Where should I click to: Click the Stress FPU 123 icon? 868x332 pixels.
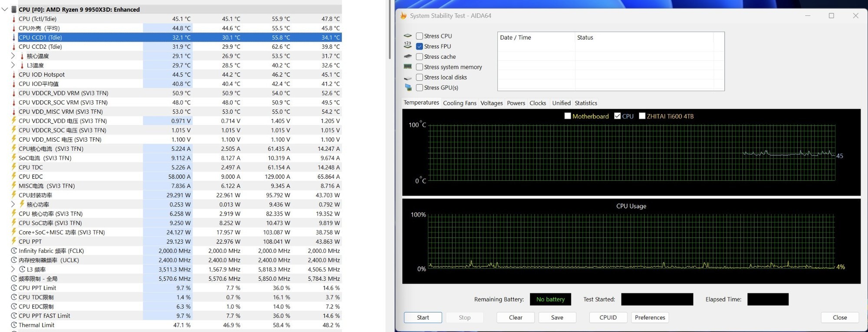pyautogui.click(x=408, y=45)
